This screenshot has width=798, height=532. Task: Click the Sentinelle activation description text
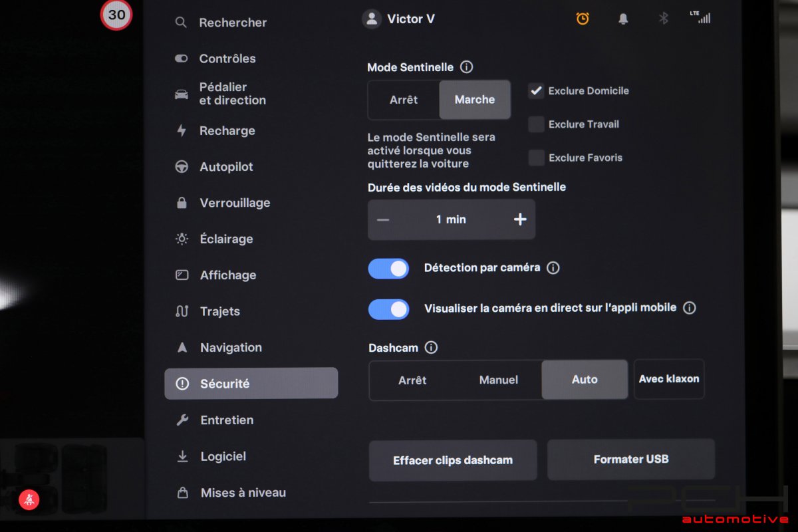[x=432, y=150]
